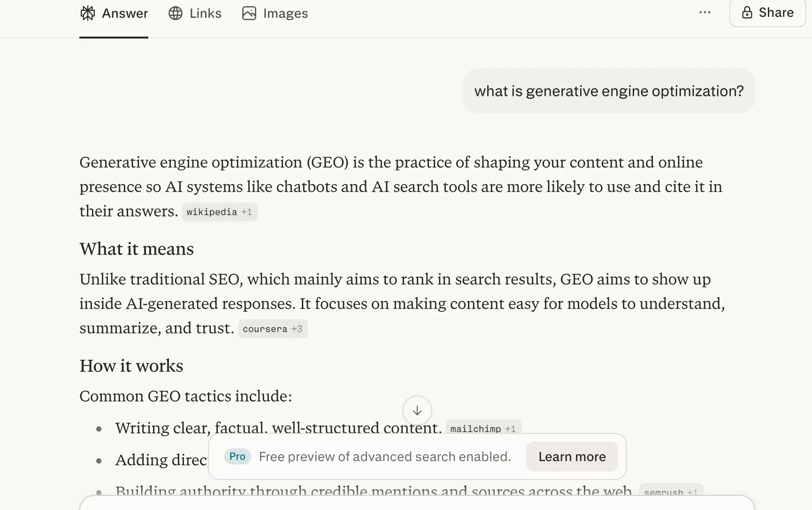Open the coursera +3 citation chip
Image resolution: width=812 pixels, height=510 pixels.
tap(273, 329)
